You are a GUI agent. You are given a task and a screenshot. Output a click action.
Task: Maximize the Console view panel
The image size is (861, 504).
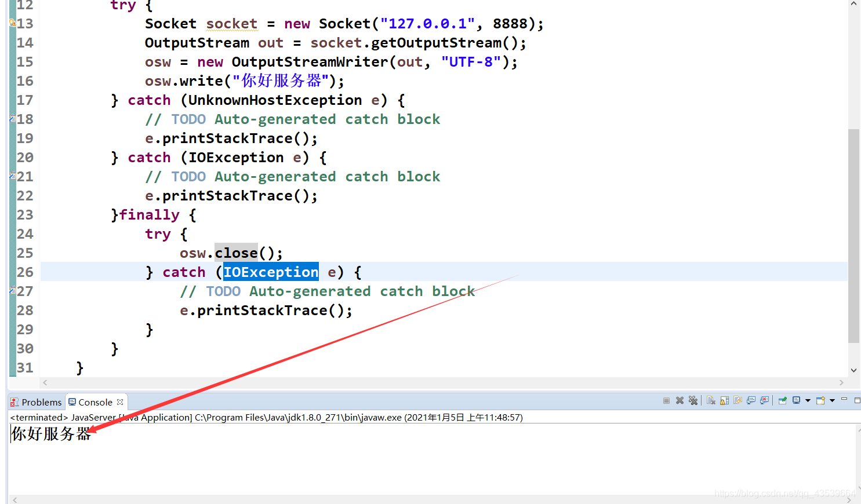click(858, 400)
